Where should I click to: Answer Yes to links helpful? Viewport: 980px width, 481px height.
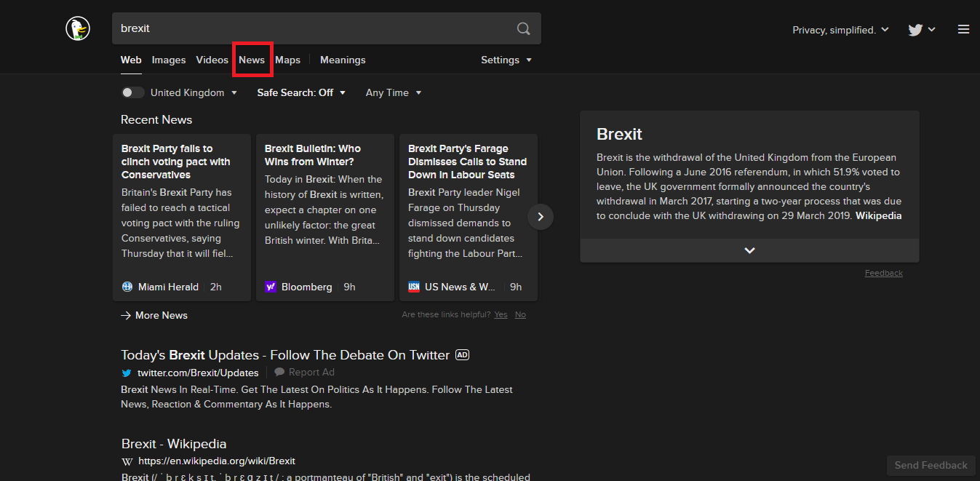click(x=501, y=314)
